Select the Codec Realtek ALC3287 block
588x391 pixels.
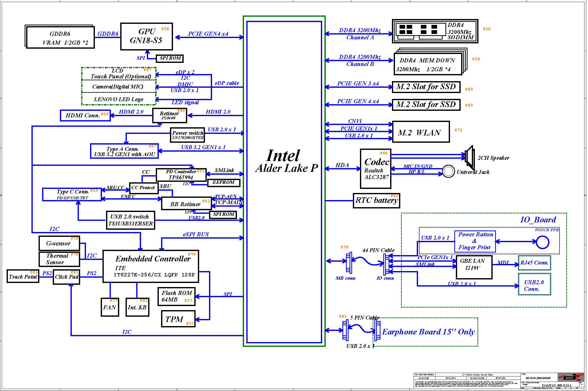[375, 169]
